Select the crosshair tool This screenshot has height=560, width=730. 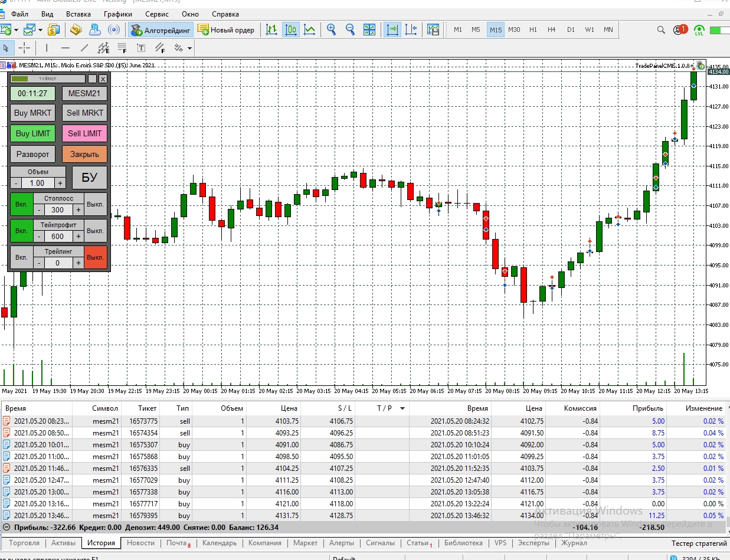pyautogui.click(x=24, y=48)
